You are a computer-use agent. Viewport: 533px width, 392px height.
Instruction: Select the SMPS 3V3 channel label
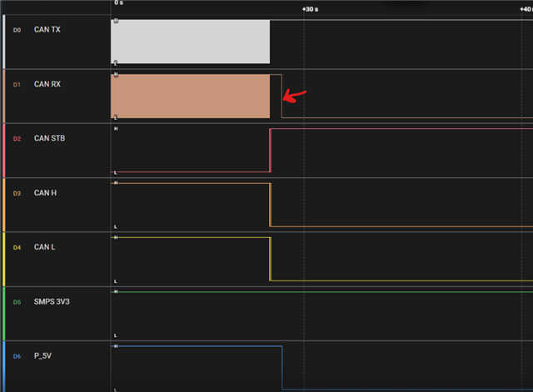pos(52,301)
